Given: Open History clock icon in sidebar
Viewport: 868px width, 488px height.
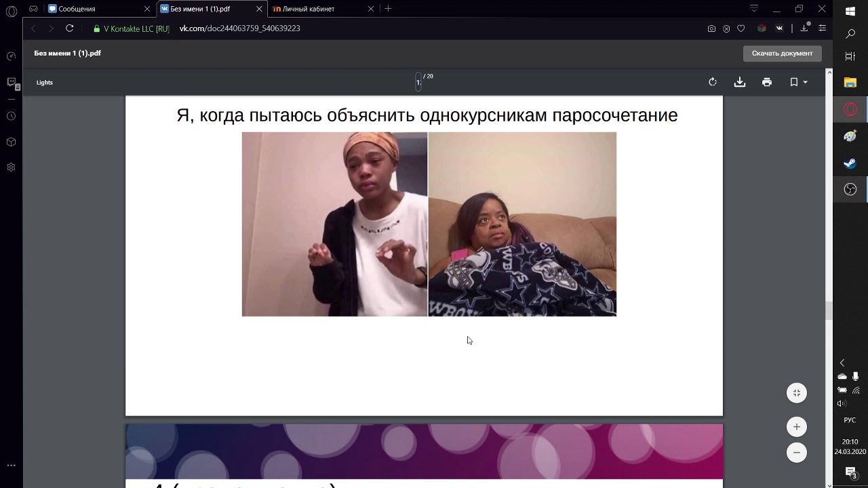Looking at the screenshot, I should [x=11, y=116].
